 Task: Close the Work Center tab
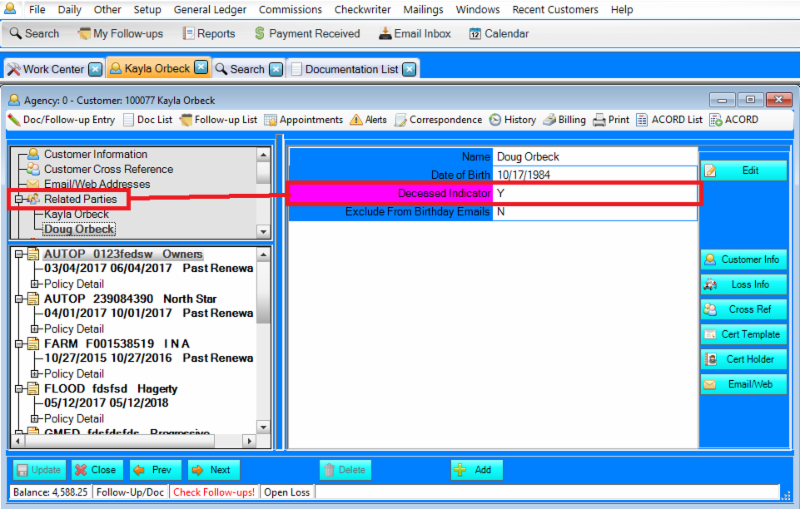pos(95,69)
